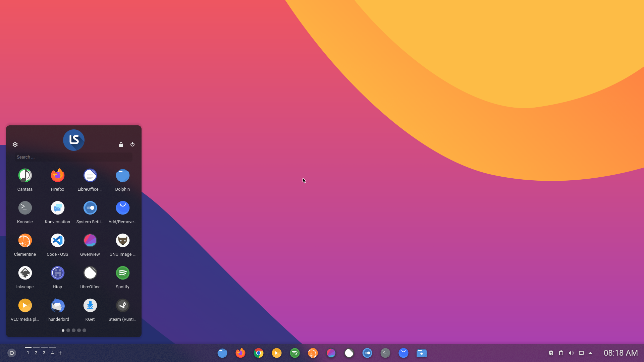Open Firefox from the taskbar
This screenshot has height=362, width=644.
[240, 353]
